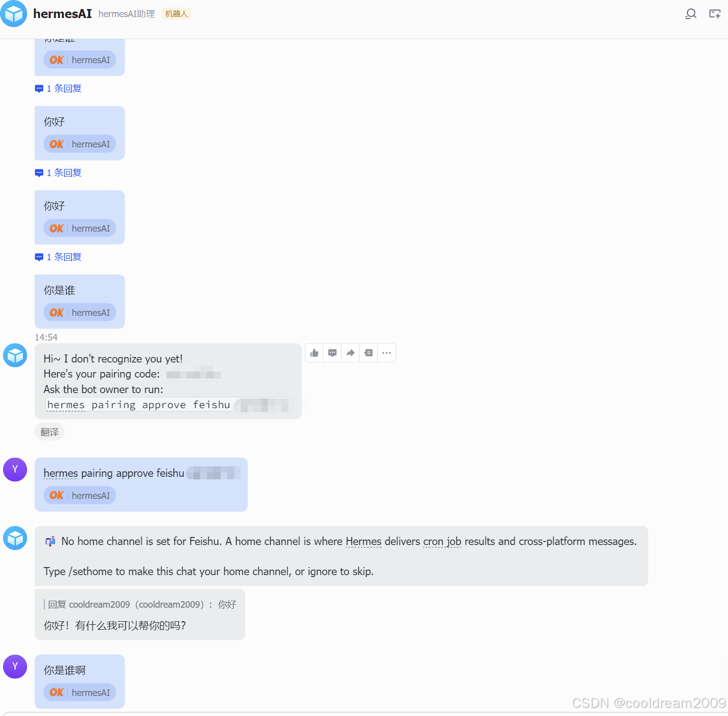Image resolution: width=728 pixels, height=716 pixels.
Task: Toggle OK reaction on 你是谁 message
Action: pos(80,312)
